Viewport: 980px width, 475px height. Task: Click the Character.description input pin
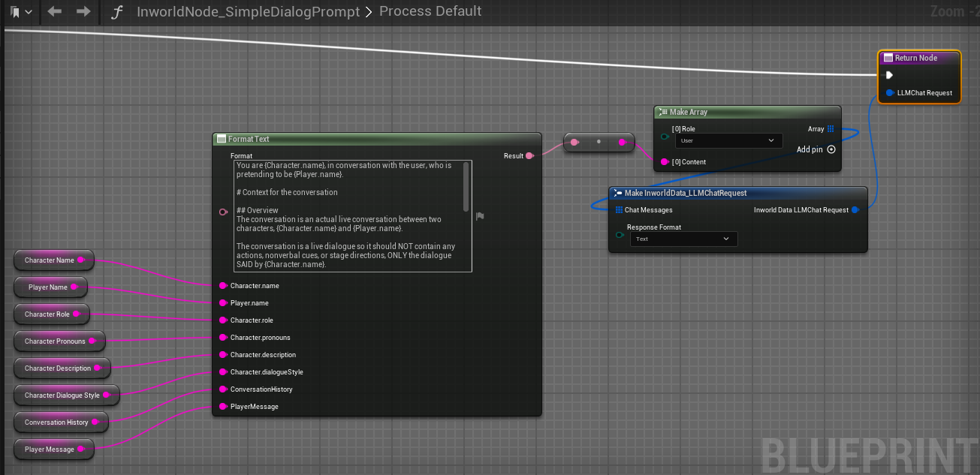click(x=223, y=355)
